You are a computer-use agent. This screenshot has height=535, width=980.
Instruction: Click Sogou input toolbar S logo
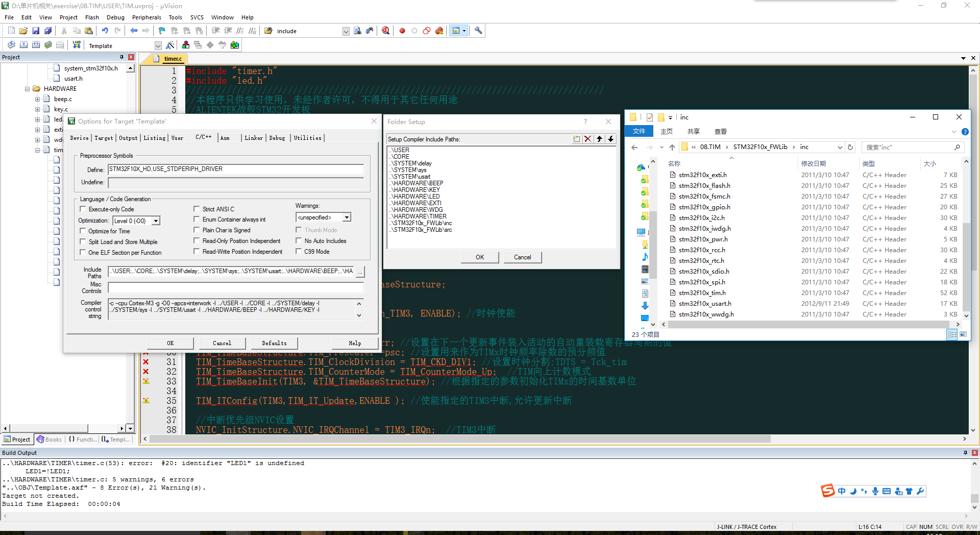(827, 491)
